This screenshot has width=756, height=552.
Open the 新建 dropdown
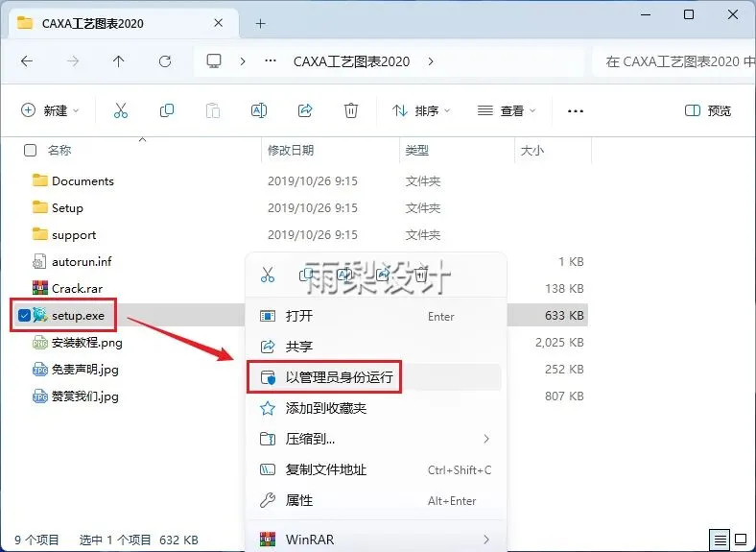tap(50, 111)
